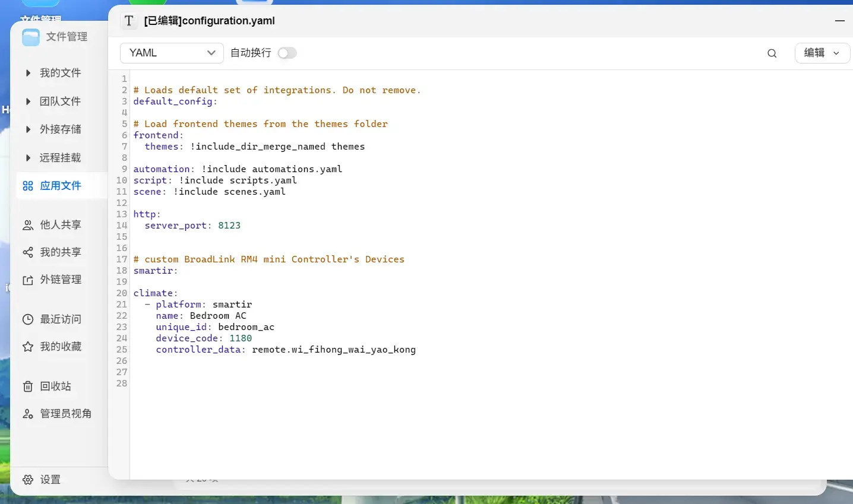This screenshot has width=853, height=504.
Task: Open the 编辑 dropdown button
Action: pos(822,53)
